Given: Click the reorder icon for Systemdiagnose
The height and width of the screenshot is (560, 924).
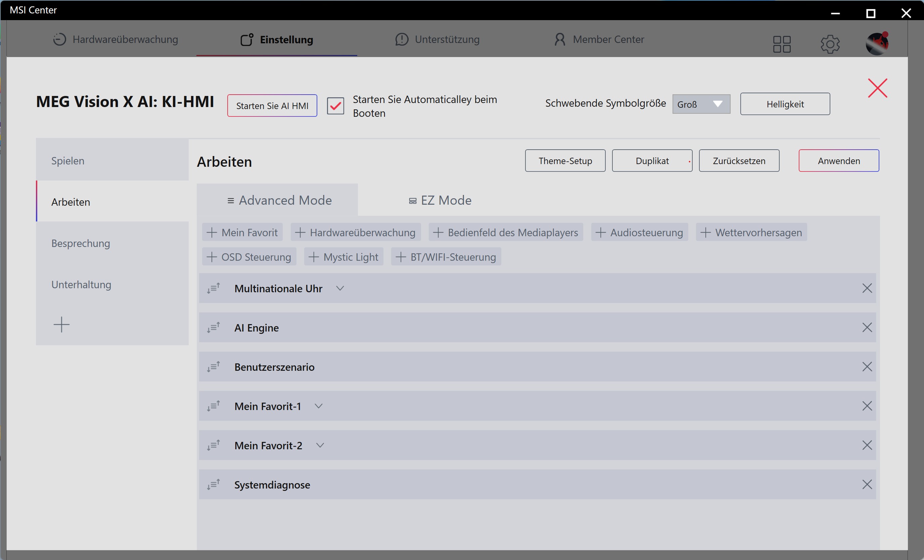Looking at the screenshot, I should (213, 484).
